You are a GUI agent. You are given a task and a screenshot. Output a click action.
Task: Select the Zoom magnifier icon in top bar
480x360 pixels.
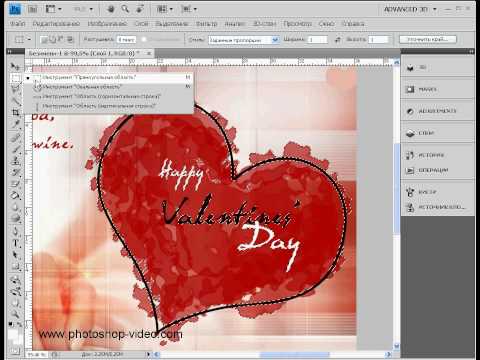(125, 9)
